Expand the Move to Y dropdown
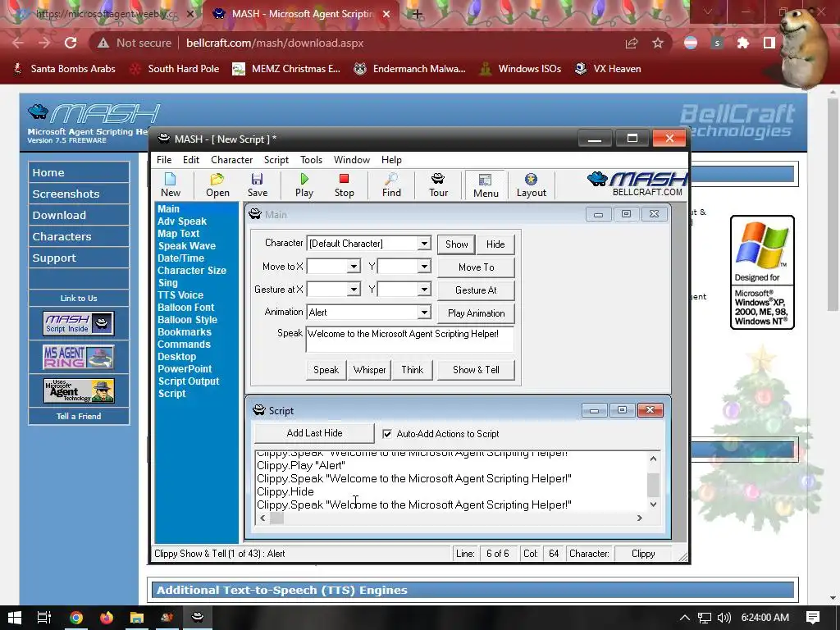This screenshot has height=630, width=840. point(424,267)
